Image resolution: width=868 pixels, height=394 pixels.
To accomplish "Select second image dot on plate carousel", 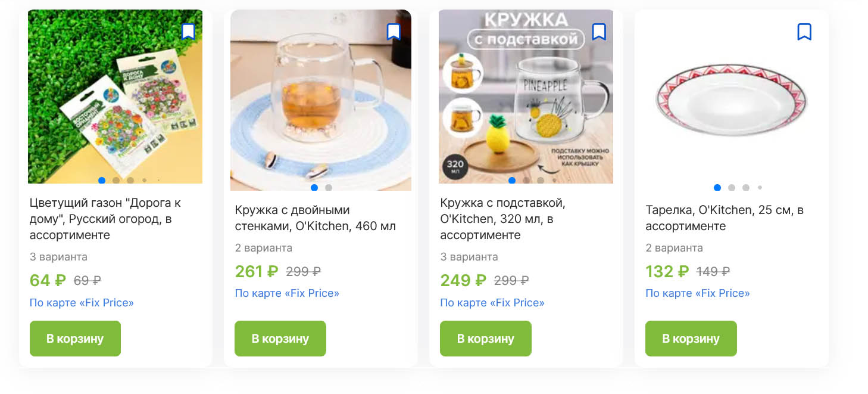I will [x=732, y=187].
